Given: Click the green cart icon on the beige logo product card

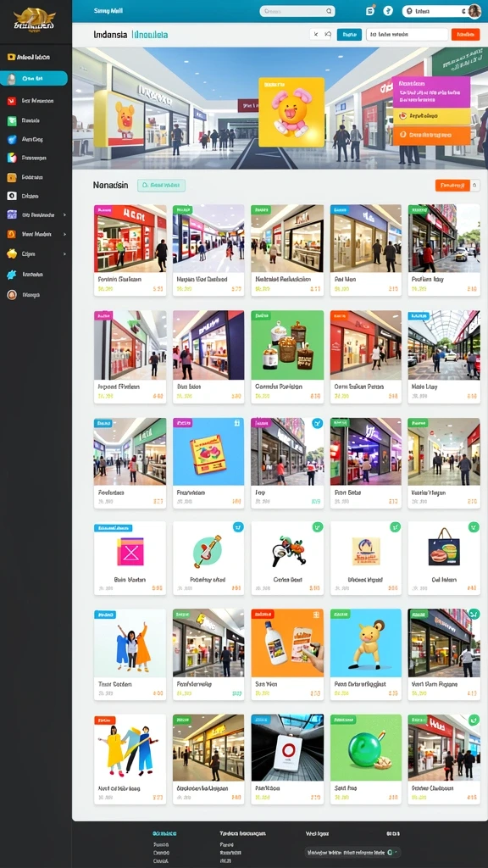Looking at the screenshot, I should pyautogui.click(x=395, y=527).
